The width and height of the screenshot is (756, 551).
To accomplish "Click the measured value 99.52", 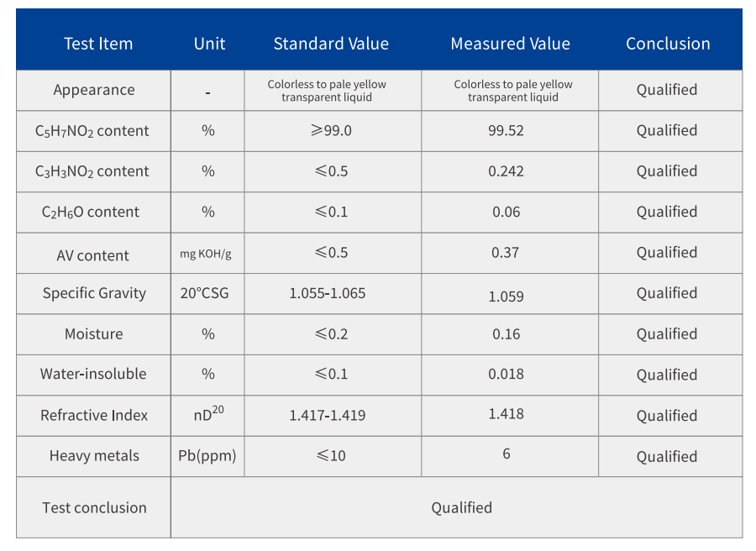I will coord(506,131).
